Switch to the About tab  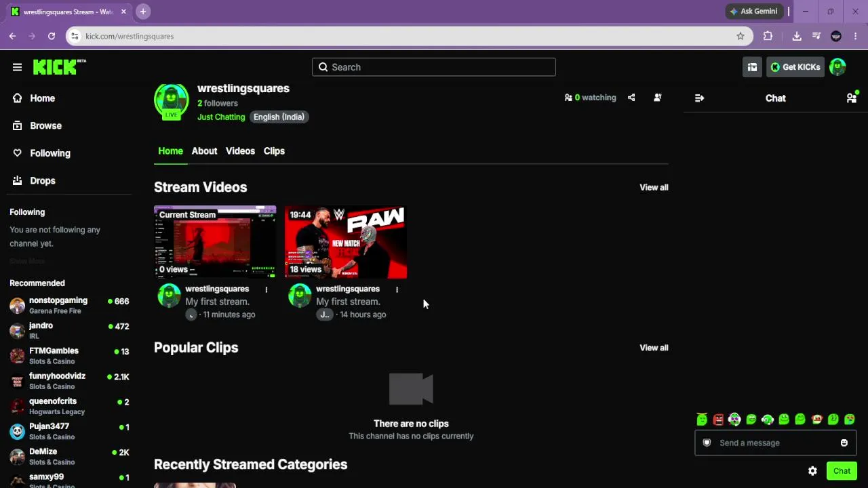(x=204, y=151)
